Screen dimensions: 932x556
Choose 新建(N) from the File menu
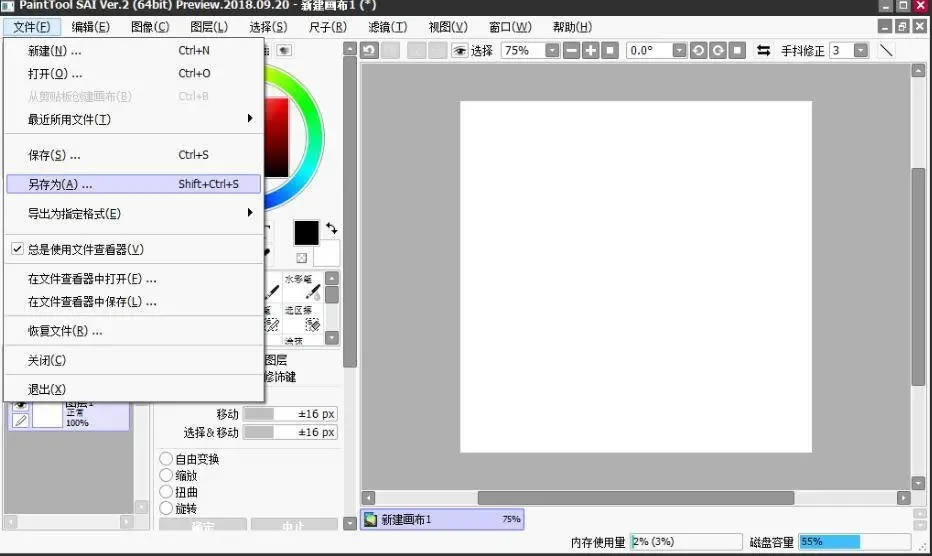click(134, 51)
